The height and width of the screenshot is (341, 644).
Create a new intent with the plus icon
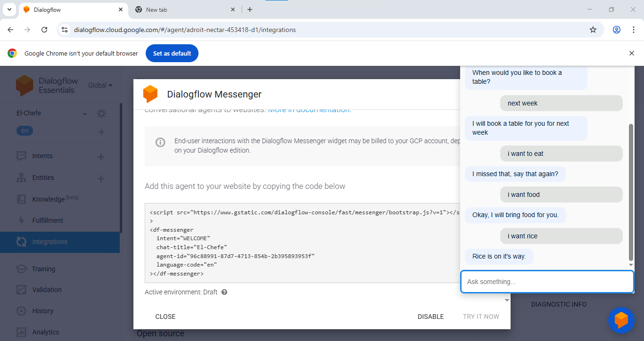[x=100, y=156]
